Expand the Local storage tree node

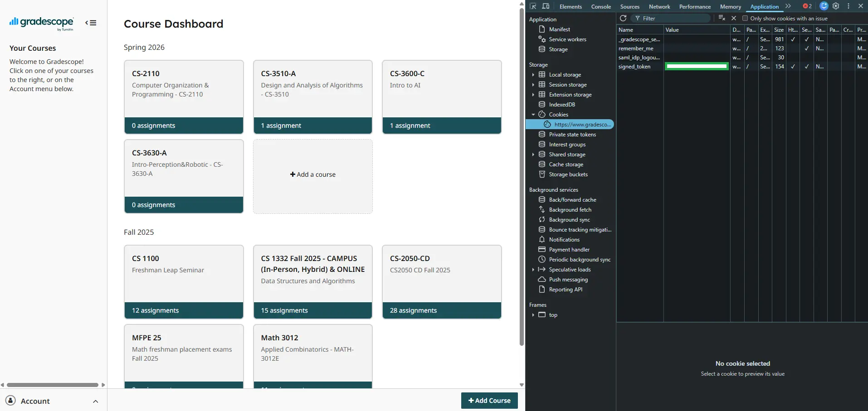coord(533,75)
